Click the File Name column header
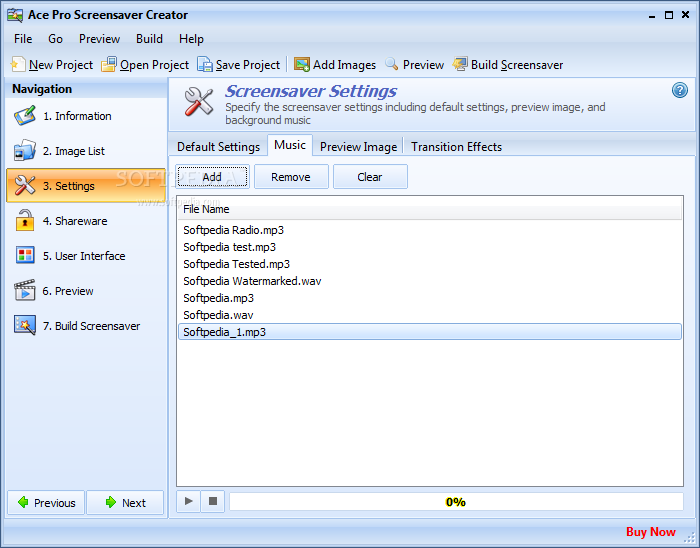 click(x=429, y=209)
